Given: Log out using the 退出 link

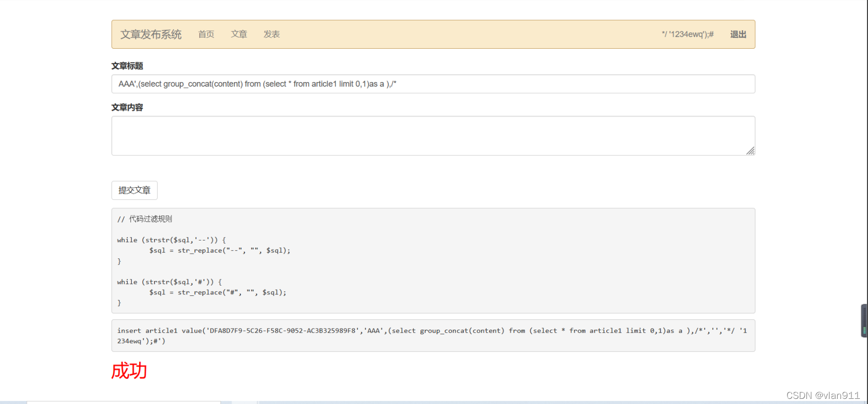Looking at the screenshot, I should click(738, 34).
